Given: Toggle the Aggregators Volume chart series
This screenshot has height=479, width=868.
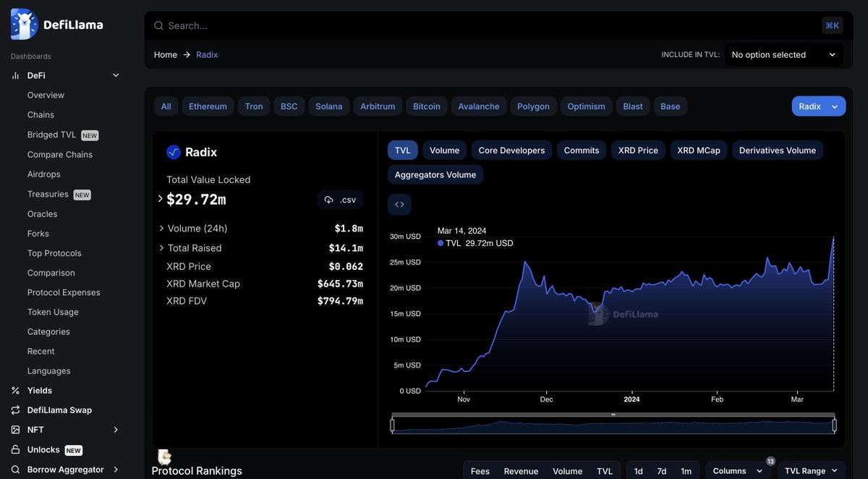Looking at the screenshot, I should pyautogui.click(x=435, y=174).
